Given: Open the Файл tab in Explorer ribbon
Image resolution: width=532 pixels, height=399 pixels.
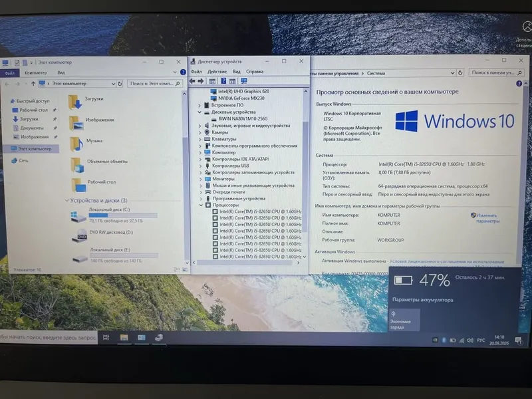Looking at the screenshot, I should tap(9, 73).
